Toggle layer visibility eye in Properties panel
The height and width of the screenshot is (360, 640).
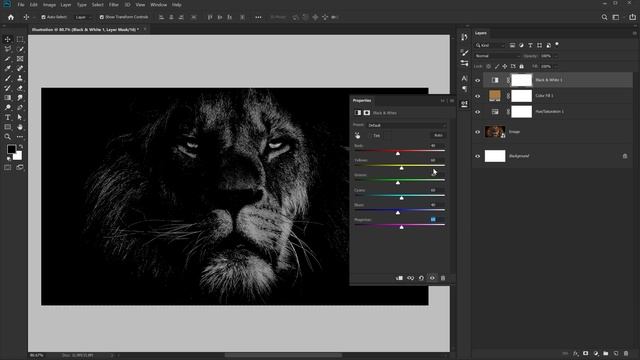point(432,278)
